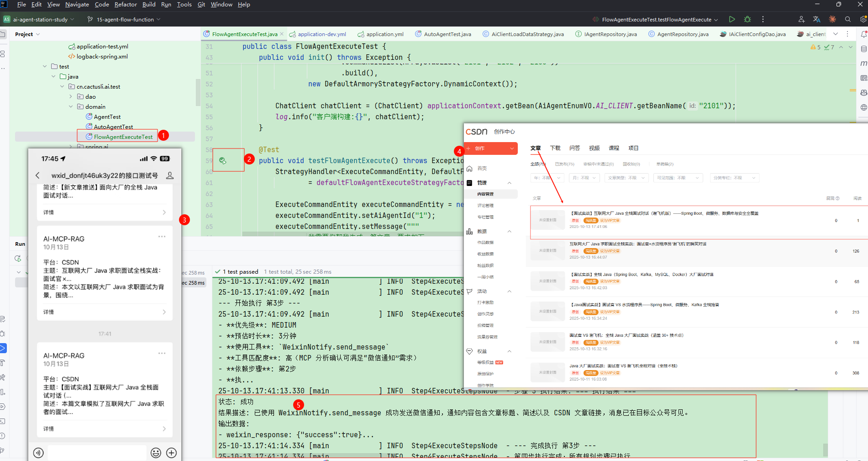Image resolution: width=868 pixels, height=461 pixels.
Task: Expand the dao folder in the project tree
Action: (71, 96)
